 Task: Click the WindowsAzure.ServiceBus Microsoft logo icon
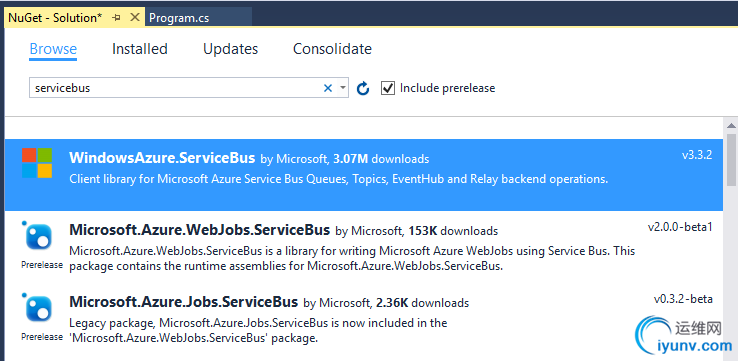(x=37, y=163)
